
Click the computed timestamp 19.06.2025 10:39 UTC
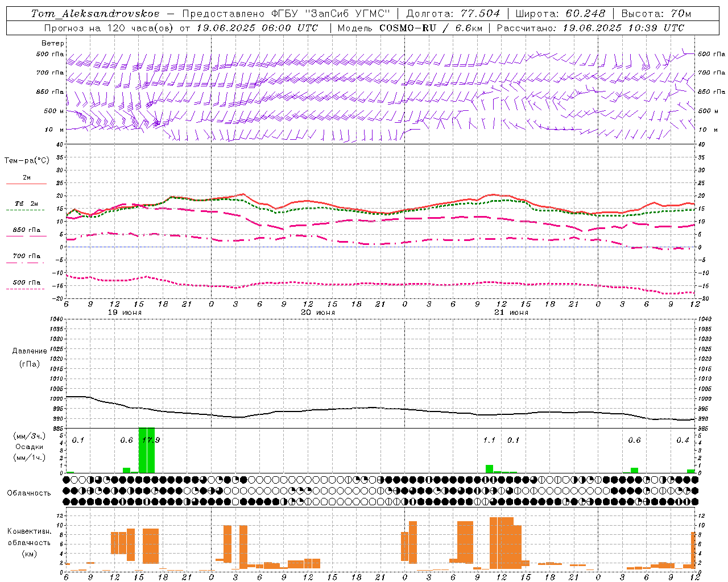pyautogui.click(x=623, y=28)
